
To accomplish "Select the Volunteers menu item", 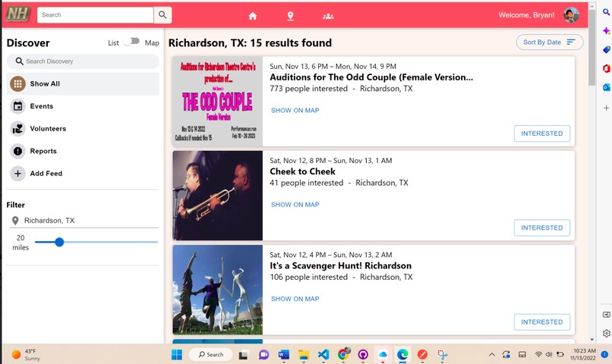I will point(83,129).
